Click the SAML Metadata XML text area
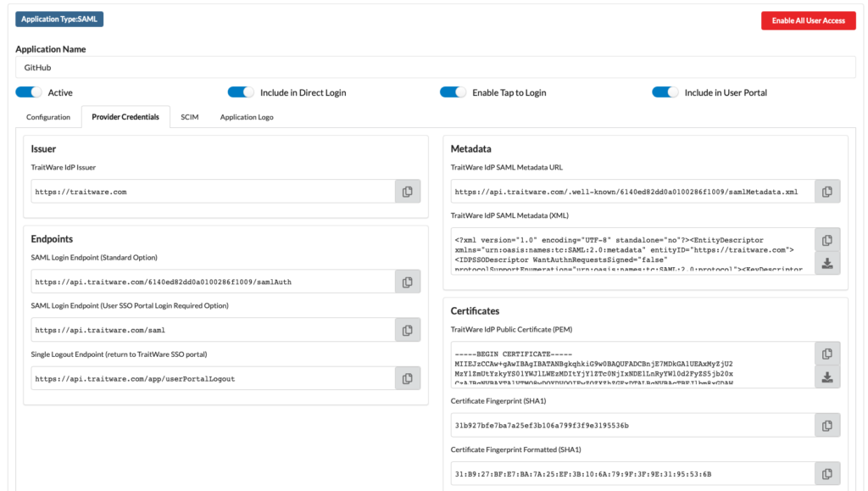The width and height of the screenshot is (868, 491). 632,251
